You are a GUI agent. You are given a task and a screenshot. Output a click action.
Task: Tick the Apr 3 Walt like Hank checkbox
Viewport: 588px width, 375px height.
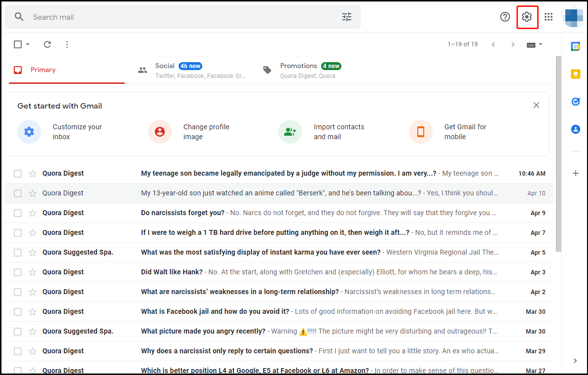coord(18,272)
